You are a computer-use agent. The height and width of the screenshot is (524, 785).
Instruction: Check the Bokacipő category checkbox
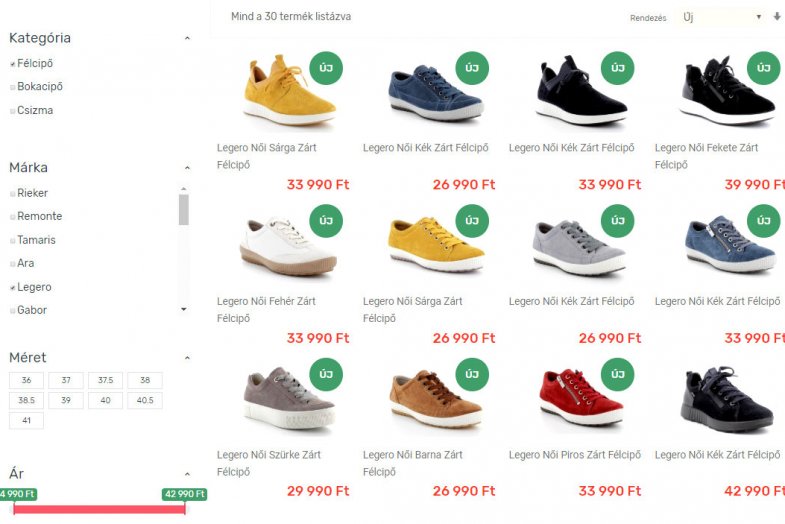coord(13,87)
